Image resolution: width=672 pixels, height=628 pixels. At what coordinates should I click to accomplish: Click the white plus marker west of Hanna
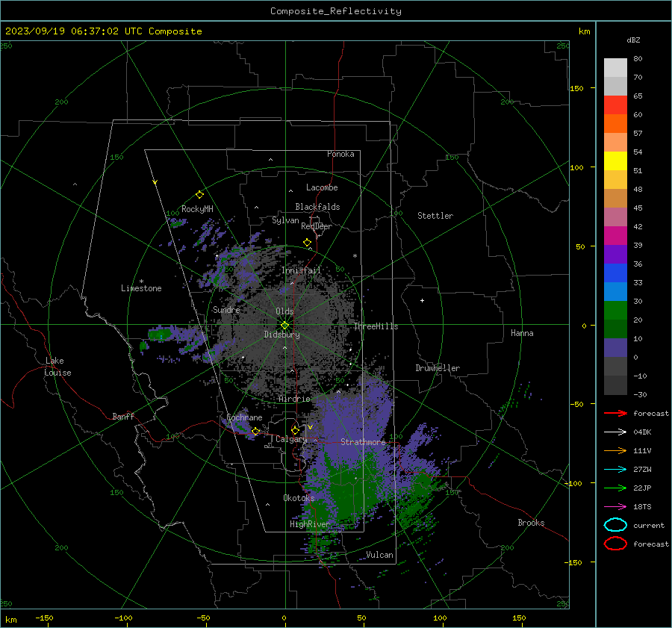422,300
